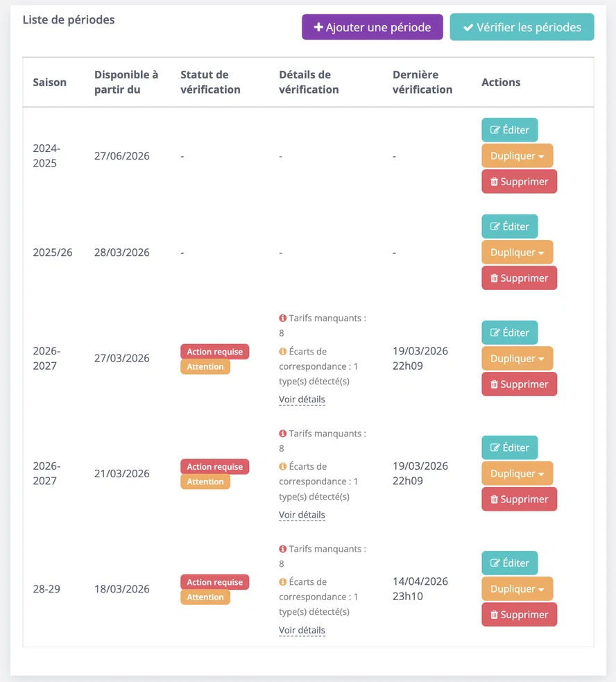Edit the period available from 21/03/2026

[509, 447]
